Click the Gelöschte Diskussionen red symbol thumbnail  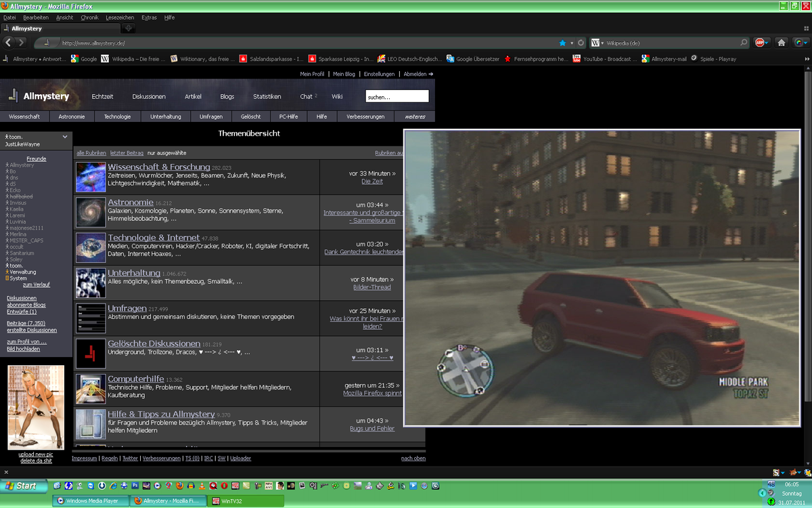(x=91, y=354)
